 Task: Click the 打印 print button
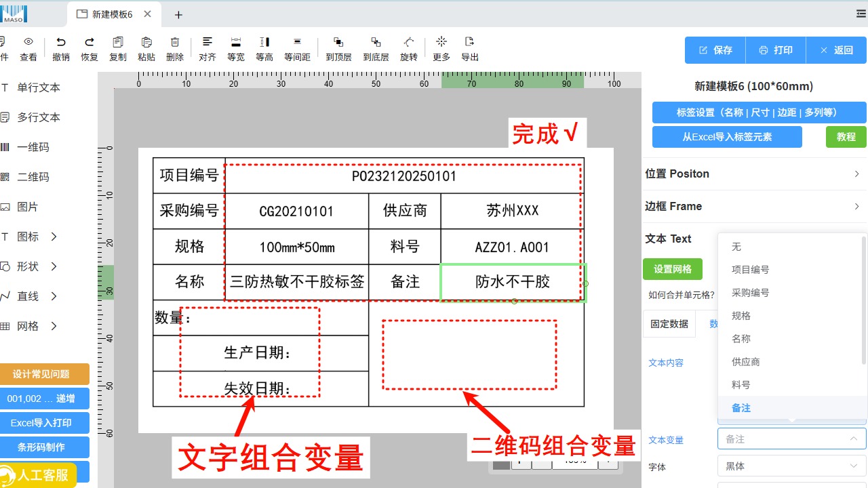[776, 50]
